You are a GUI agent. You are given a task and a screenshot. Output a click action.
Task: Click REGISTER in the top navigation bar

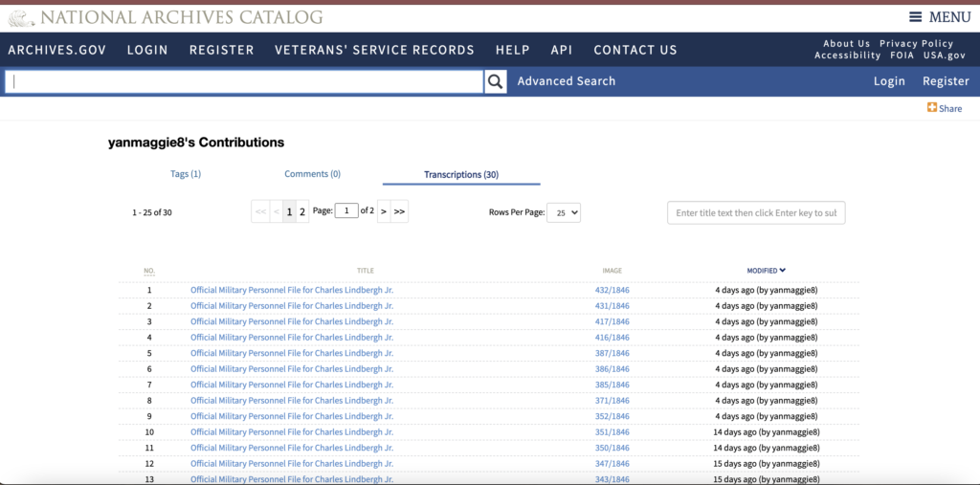pyautogui.click(x=222, y=50)
